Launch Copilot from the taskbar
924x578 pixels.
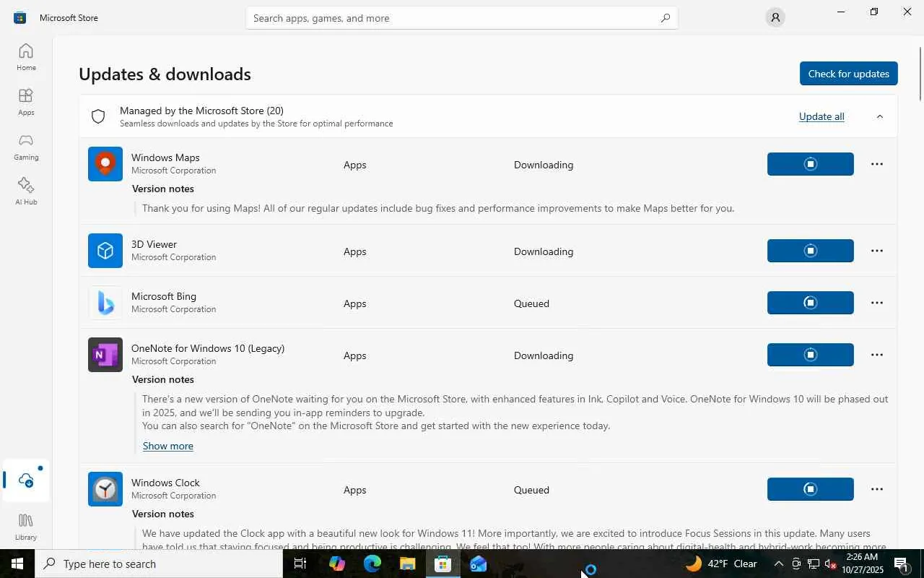[336, 564]
